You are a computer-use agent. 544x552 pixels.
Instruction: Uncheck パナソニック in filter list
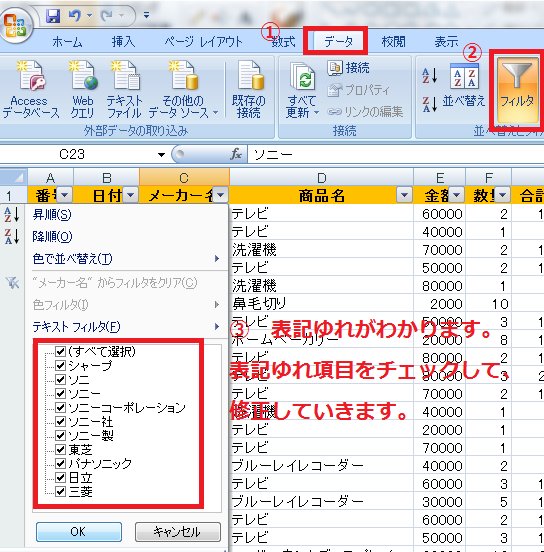coord(61,463)
